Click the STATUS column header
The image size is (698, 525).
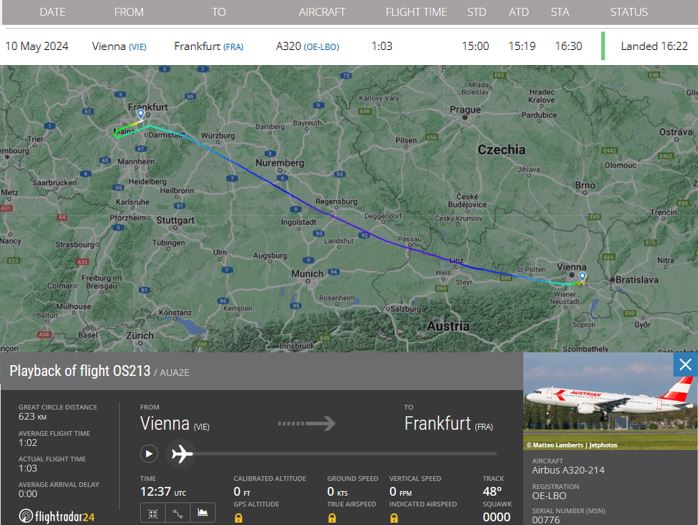coord(629,12)
